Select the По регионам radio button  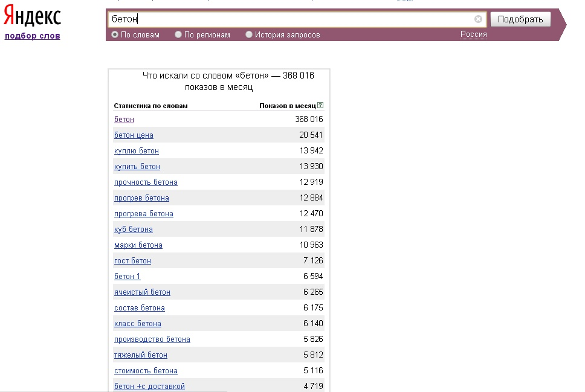pos(178,34)
